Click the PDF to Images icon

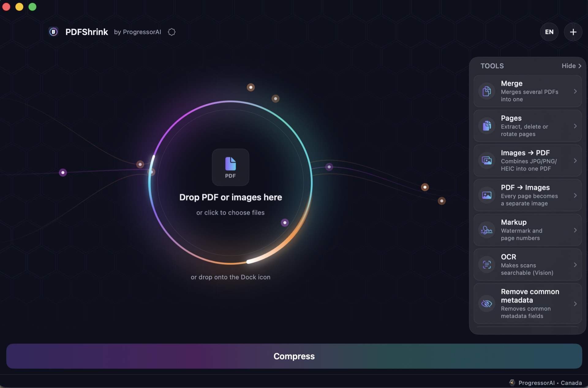(487, 195)
